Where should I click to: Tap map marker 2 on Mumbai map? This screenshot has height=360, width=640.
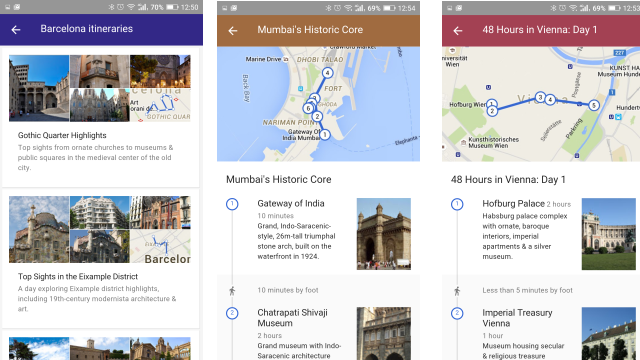coord(317,117)
